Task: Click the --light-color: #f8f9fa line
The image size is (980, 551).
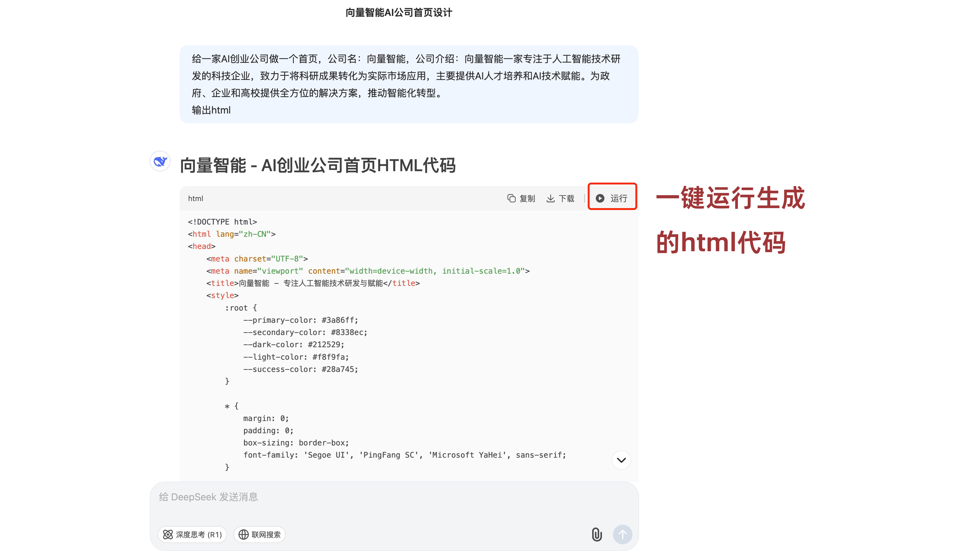Action: [x=296, y=357]
